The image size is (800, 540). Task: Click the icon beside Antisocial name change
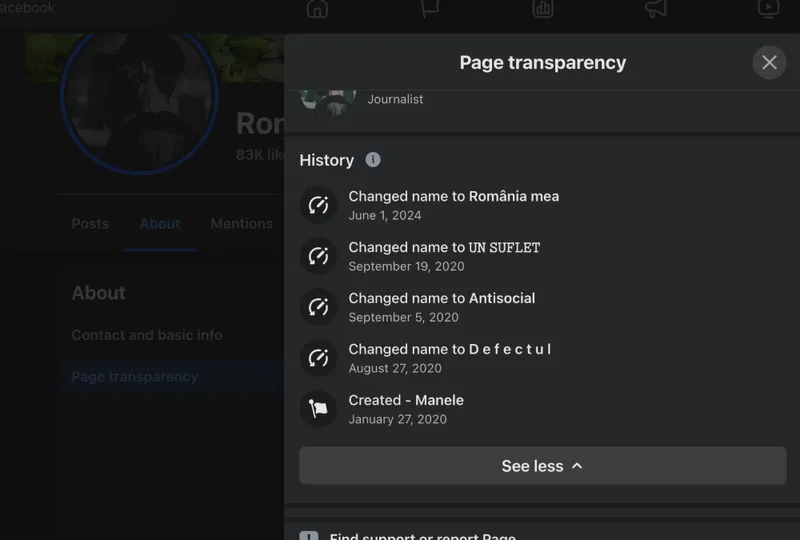click(x=318, y=307)
